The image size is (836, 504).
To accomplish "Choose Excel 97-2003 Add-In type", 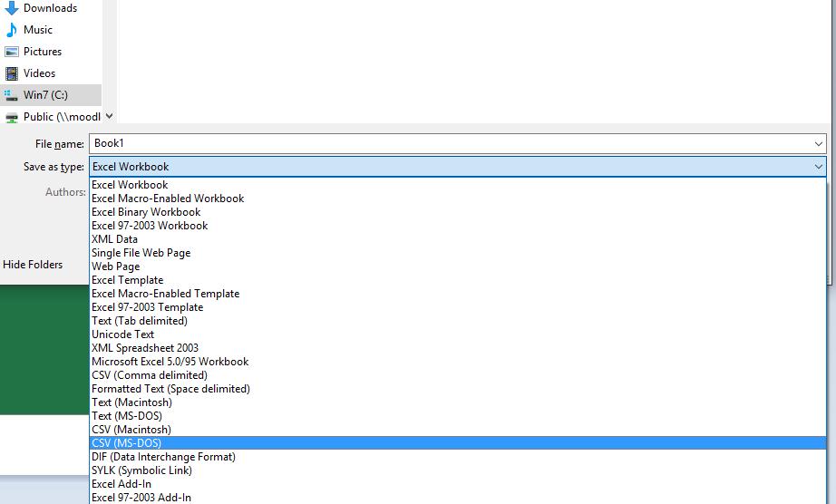I will click(458, 498).
